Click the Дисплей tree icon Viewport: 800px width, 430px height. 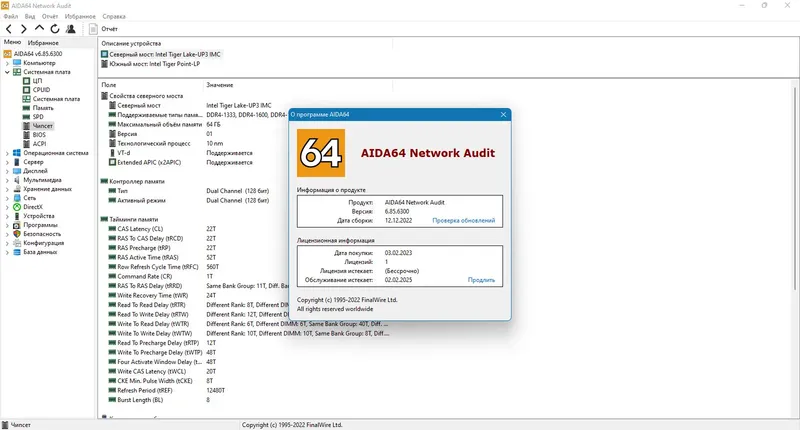pos(17,171)
